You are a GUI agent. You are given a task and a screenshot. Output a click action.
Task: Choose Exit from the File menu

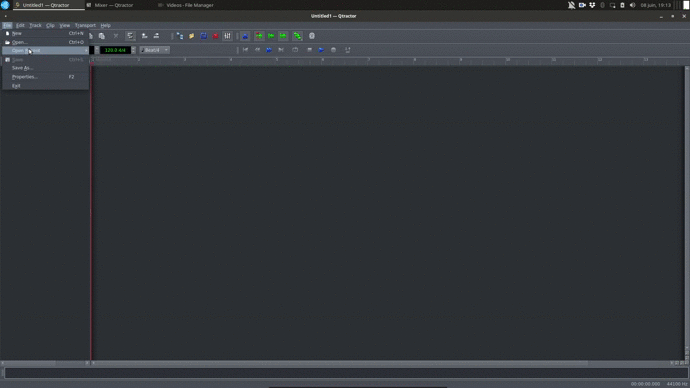point(45,86)
